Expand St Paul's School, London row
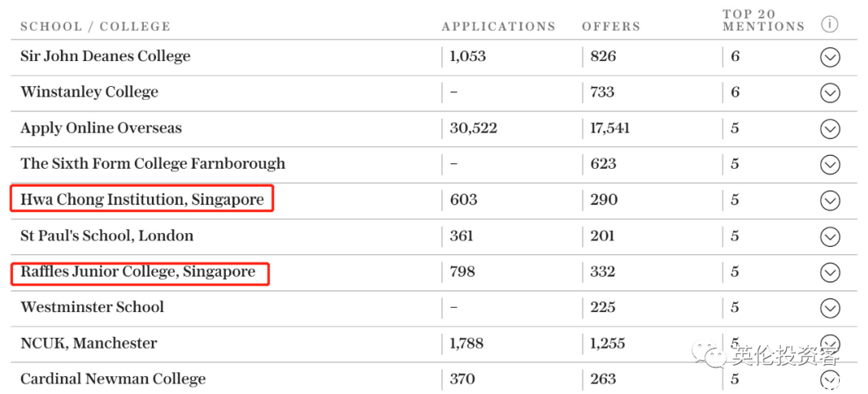The image size is (868, 394). pyautogui.click(x=829, y=236)
